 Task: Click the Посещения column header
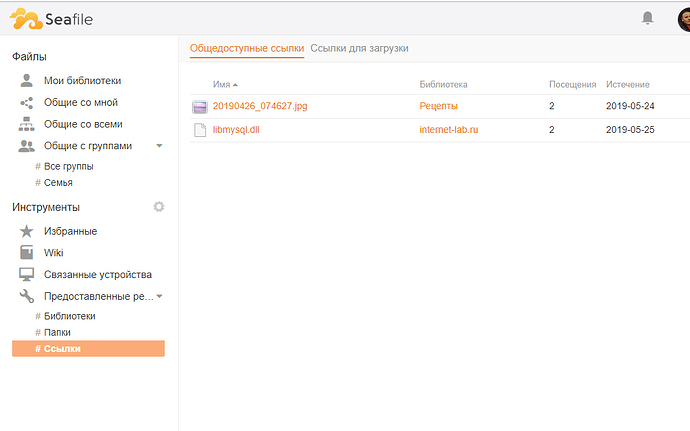573,85
